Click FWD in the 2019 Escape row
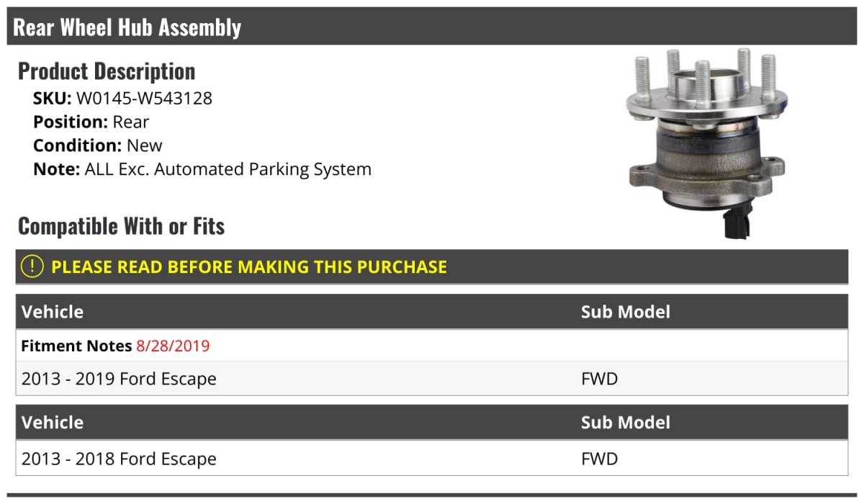The height and width of the screenshot is (504, 864). pyautogui.click(x=600, y=379)
